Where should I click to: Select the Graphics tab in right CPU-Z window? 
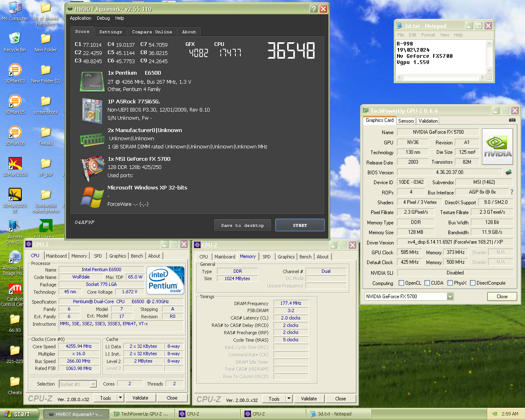click(286, 257)
